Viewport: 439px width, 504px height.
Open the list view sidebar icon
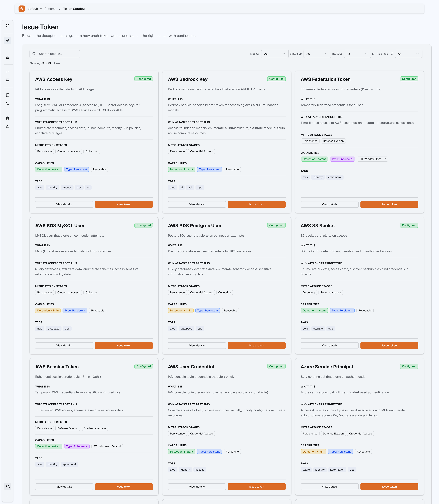tap(8, 49)
